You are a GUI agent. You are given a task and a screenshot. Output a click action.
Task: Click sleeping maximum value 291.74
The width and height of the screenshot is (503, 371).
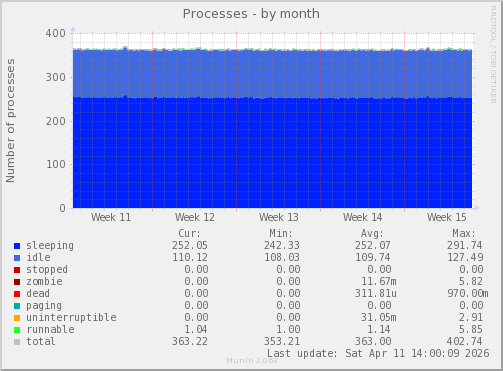click(x=465, y=246)
